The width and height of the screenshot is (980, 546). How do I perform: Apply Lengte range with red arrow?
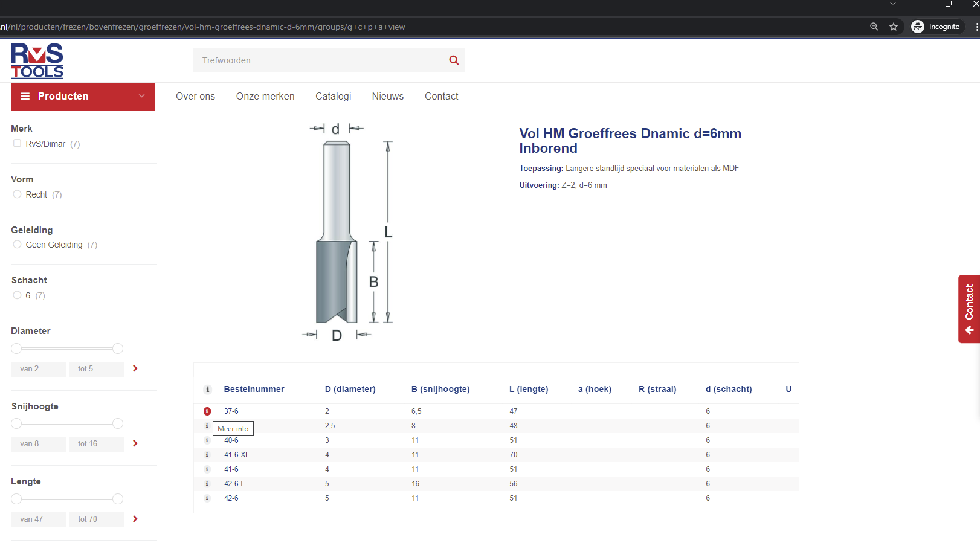[x=135, y=519]
